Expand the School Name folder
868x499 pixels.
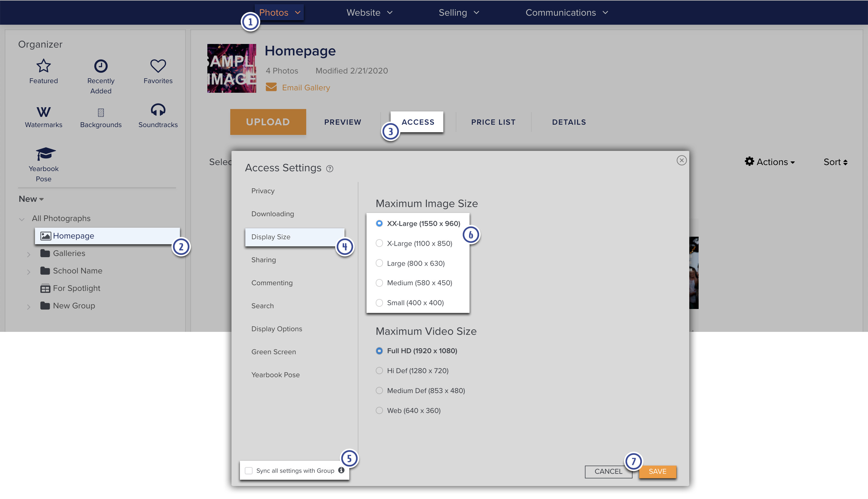point(28,272)
